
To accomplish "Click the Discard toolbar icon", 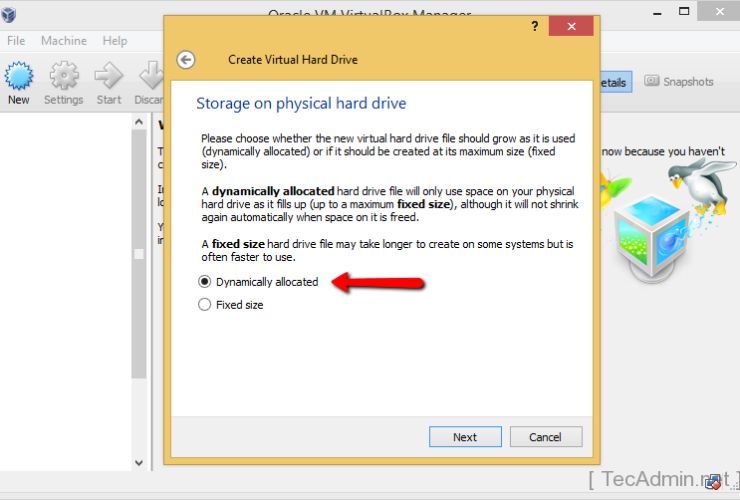I will click(150, 76).
